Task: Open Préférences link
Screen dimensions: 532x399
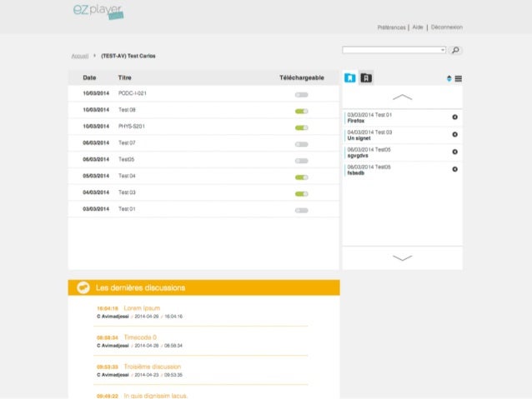Action: point(391,27)
